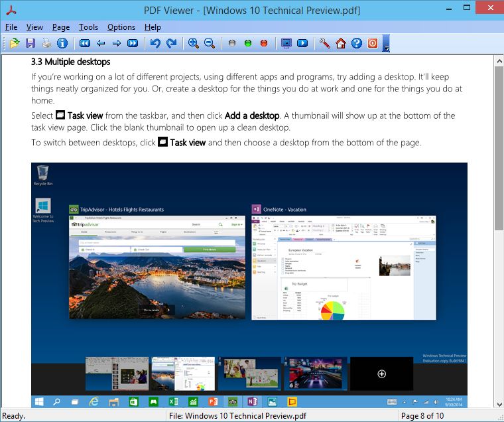The width and height of the screenshot is (504, 422).
Task: Open the Page menu
Action: (61, 27)
